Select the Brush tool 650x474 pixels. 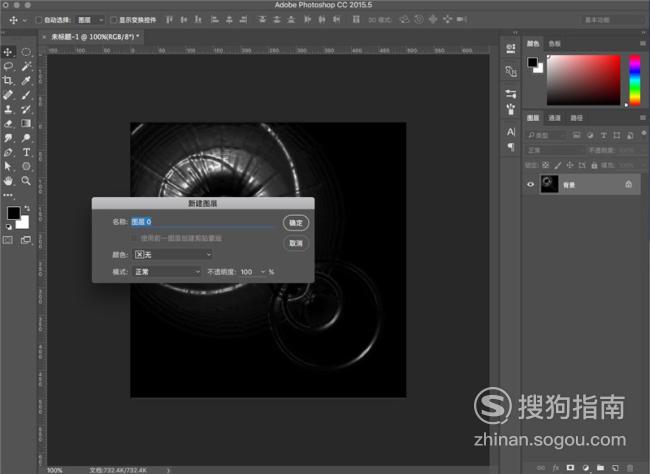26,95
